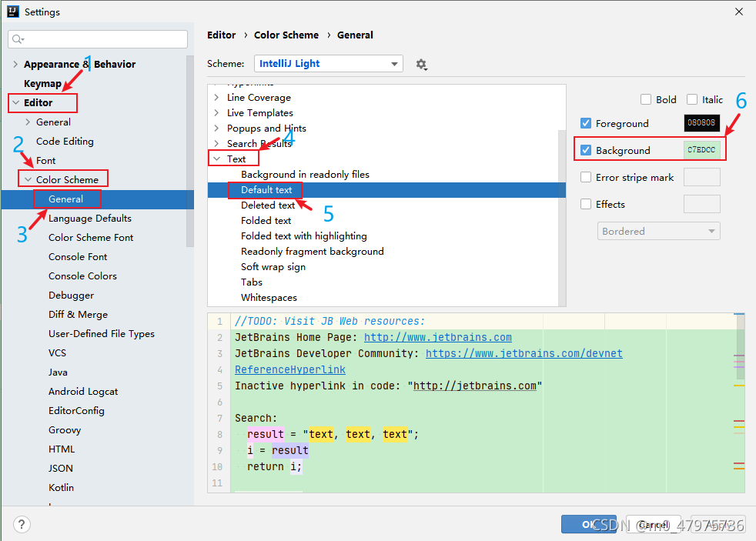Enable the Italic checkbox
The width and height of the screenshot is (756, 541).
(x=690, y=99)
